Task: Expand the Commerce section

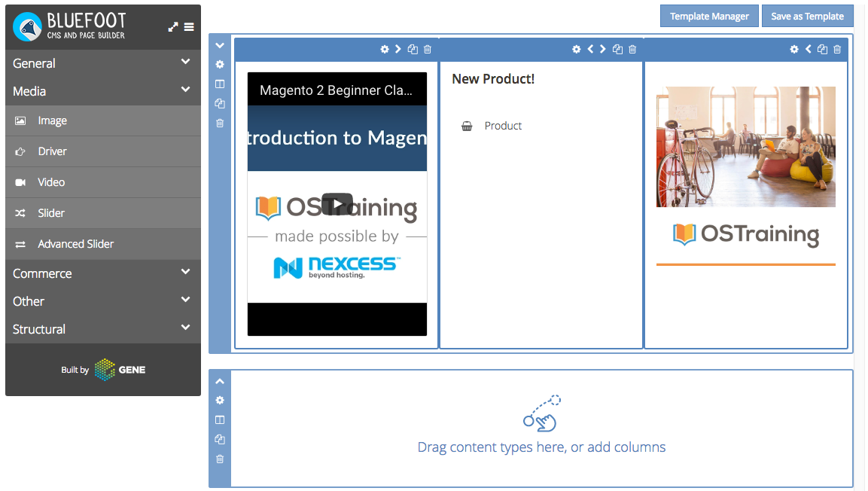Action: 103,273
